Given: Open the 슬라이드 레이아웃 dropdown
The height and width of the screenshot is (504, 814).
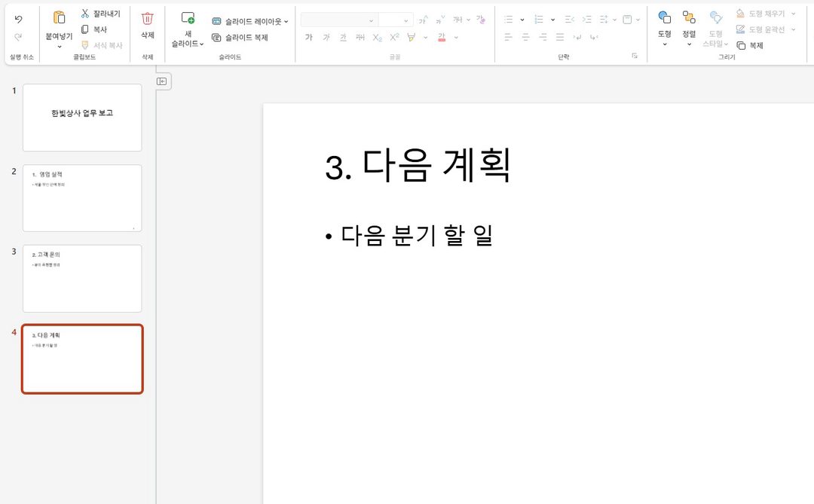Looking at the screenshot, I should pyautogui.click(x=249, y=21).
